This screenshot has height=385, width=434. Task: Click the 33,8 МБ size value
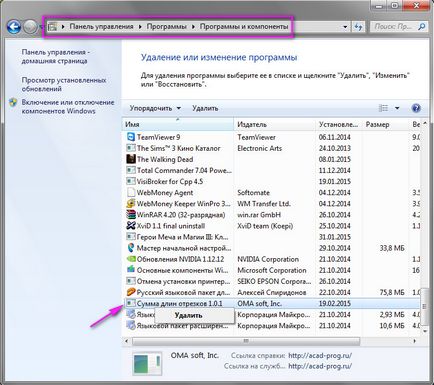392,248
